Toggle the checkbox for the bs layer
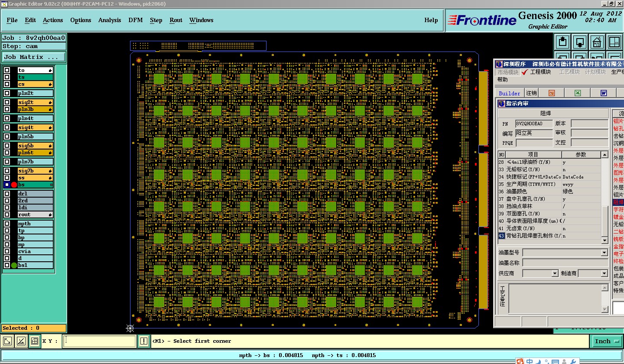624x364 pixels. point(7,185)
